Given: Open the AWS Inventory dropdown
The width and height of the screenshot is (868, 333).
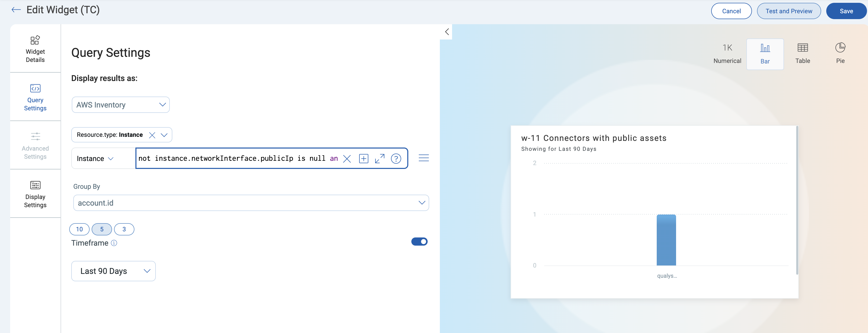Looking at the screenshot, I should [120, 105].
